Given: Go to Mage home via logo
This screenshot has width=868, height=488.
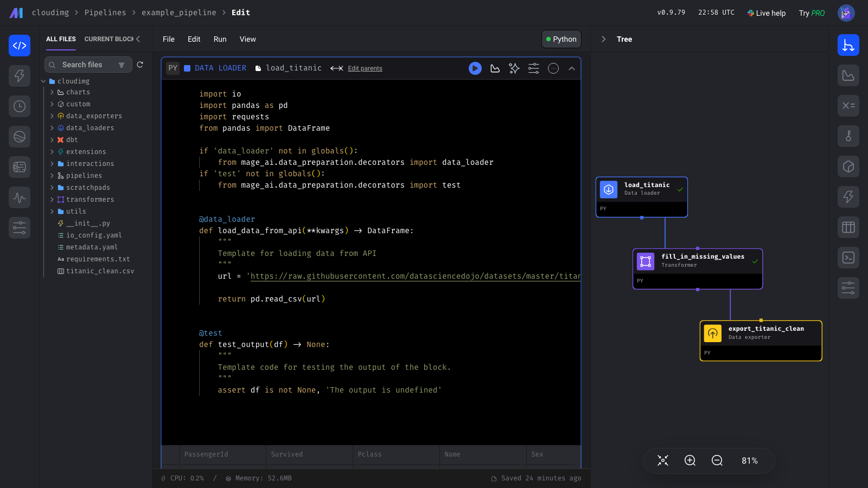Looking at the screenshot, I should (16, 13).
